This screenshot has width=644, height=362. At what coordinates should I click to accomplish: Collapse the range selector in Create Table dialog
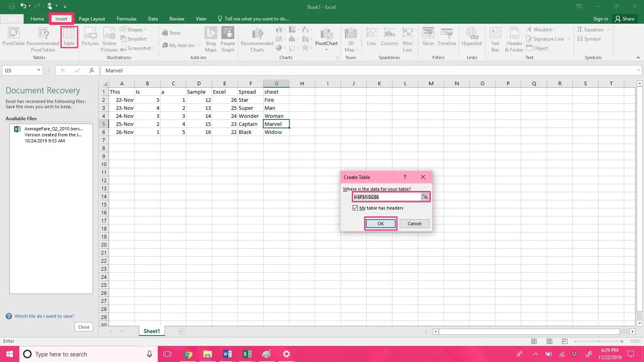[425, 197]
